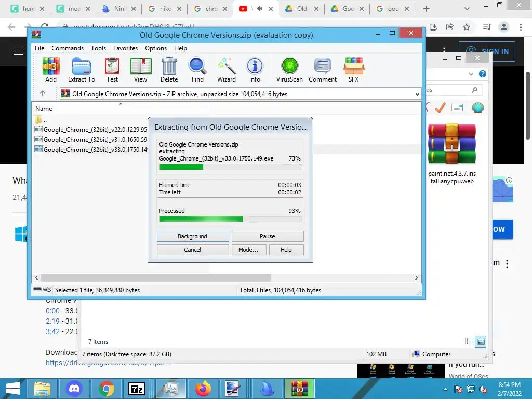Click the horizontal scrollbar thumb in WinRAR
532x399 pixels.
click(155, 277)
